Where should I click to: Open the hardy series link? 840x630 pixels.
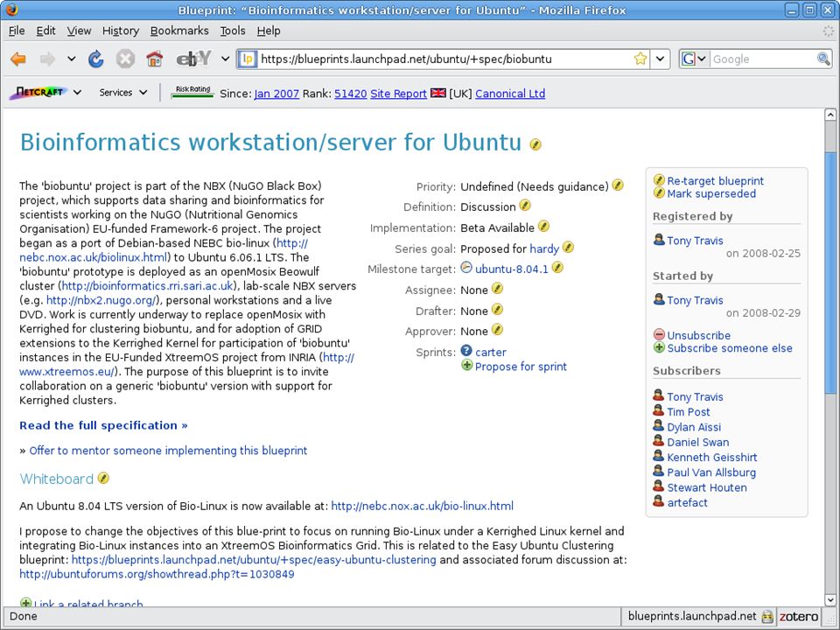point(544,248)
